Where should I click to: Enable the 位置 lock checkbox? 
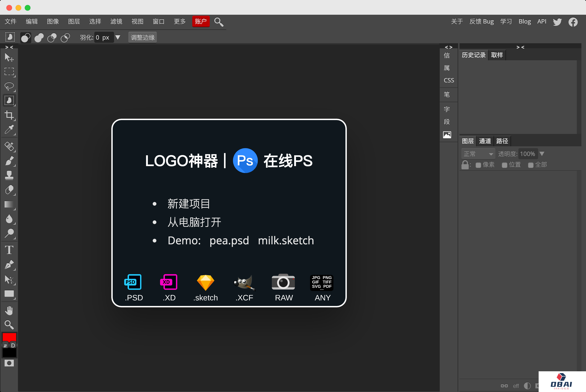(x=504, y=165)
